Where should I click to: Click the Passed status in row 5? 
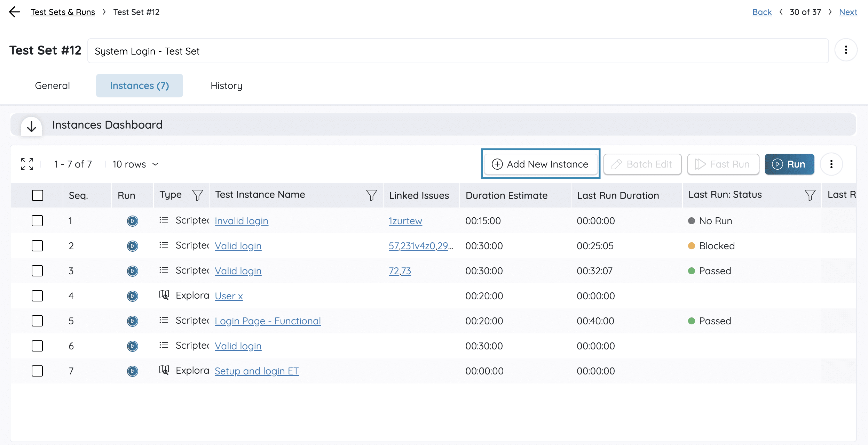tap(710, 321)
